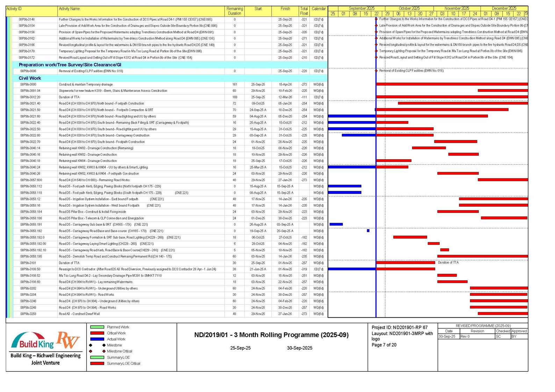The image size is (555, 392).
Task: Click milestone diamond for Removal of Existing CLP Facilities
Action: pos(376,71)
